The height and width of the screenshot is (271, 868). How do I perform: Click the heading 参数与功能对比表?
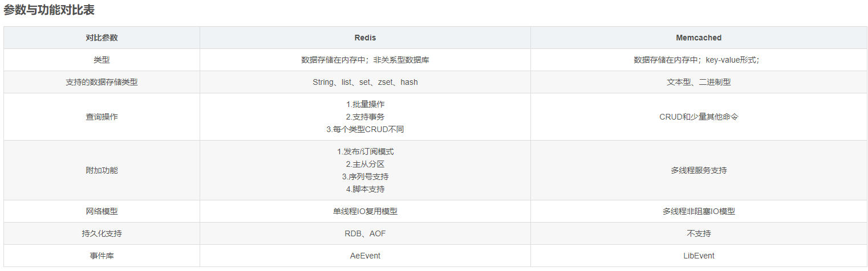(x=49, y=10)
